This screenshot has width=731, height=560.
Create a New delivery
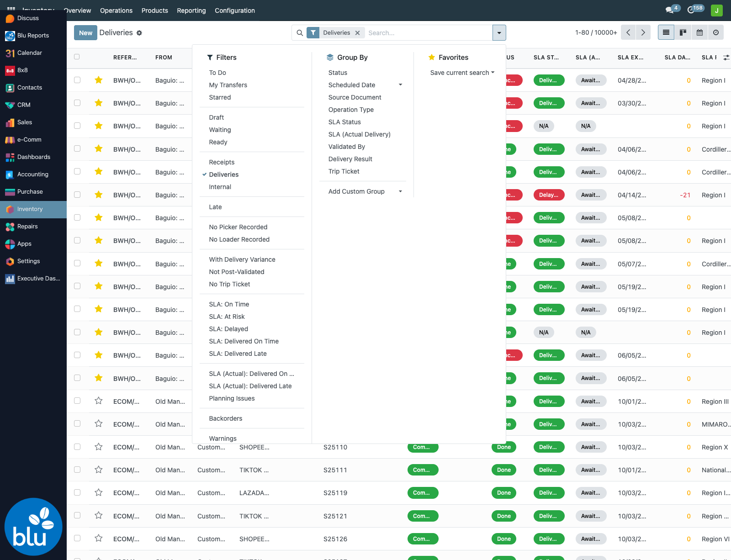coord(85,33)
